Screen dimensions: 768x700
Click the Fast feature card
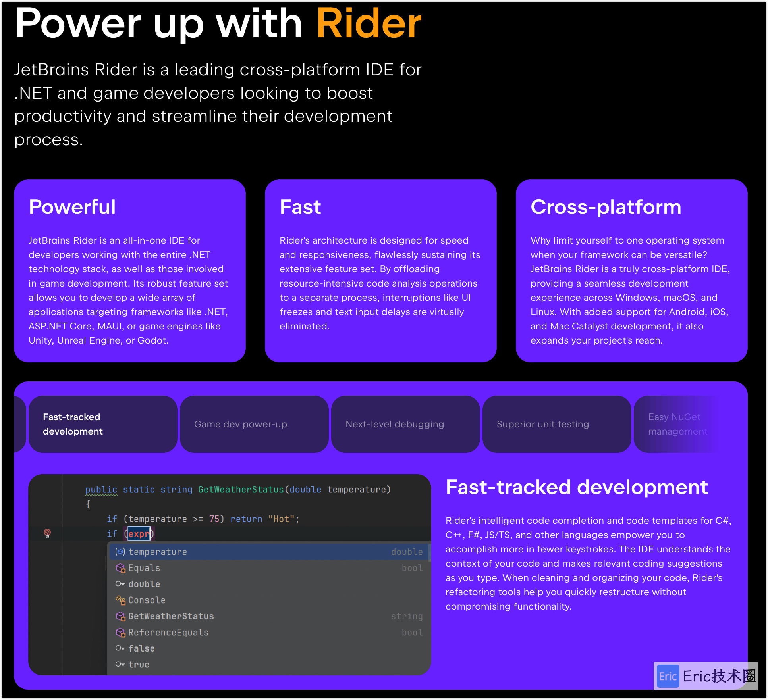[x=381, y=271]
